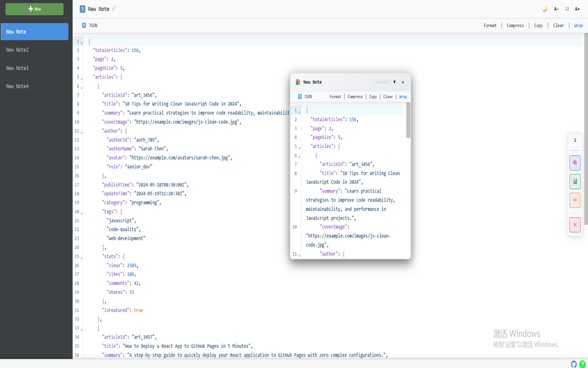The width and height of the screenshot is (588, 368).
Task: Click the JSON icon in the main toolbar
Action: point(84,25)
